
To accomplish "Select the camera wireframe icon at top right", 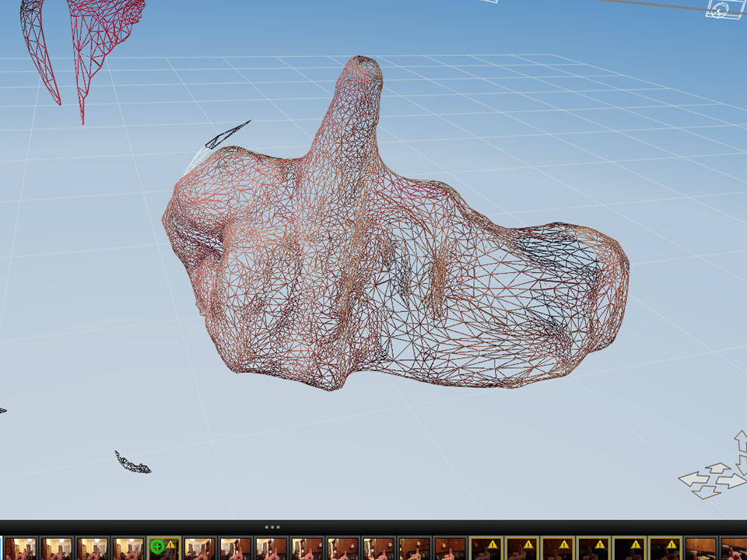I will tap(721, 9).
